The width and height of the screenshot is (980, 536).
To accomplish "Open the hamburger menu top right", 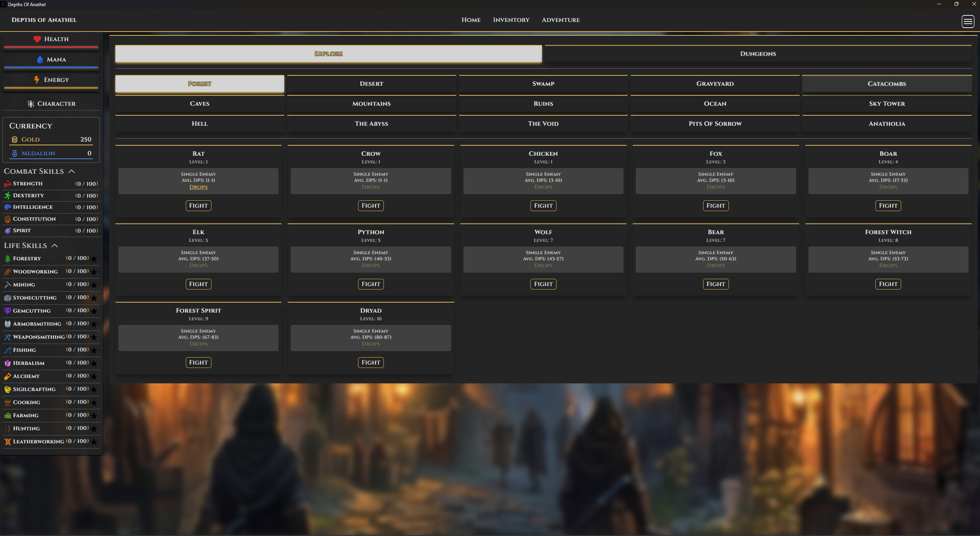I will pos(968,22).
